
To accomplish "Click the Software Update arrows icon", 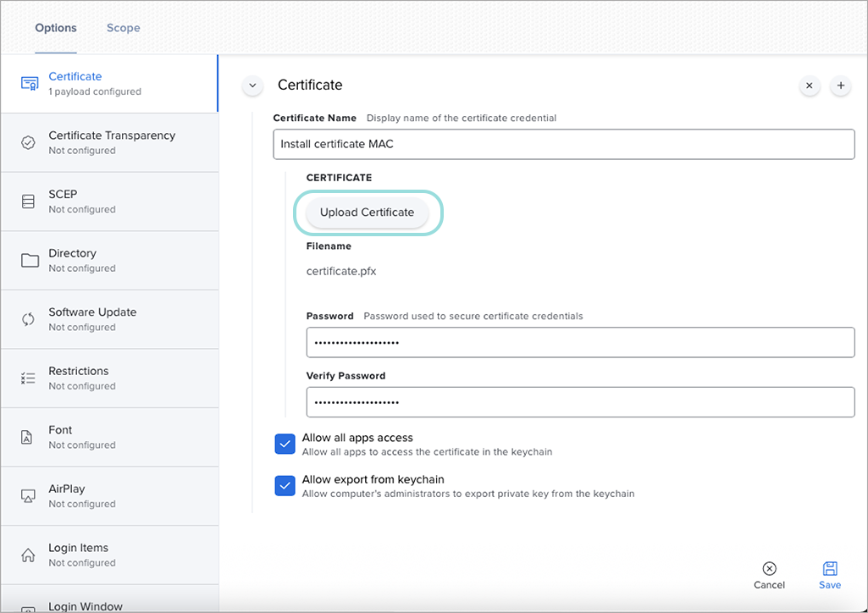I will coord(29,319).
